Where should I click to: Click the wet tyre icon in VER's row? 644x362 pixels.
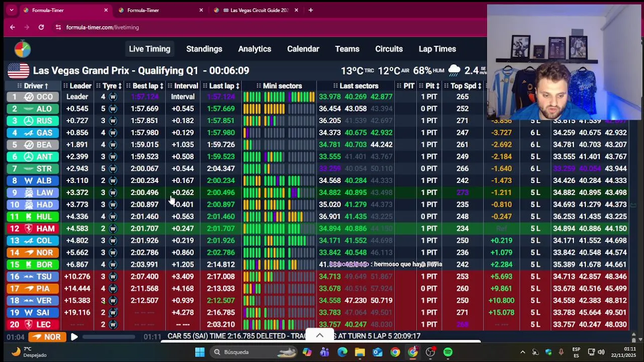113,300
